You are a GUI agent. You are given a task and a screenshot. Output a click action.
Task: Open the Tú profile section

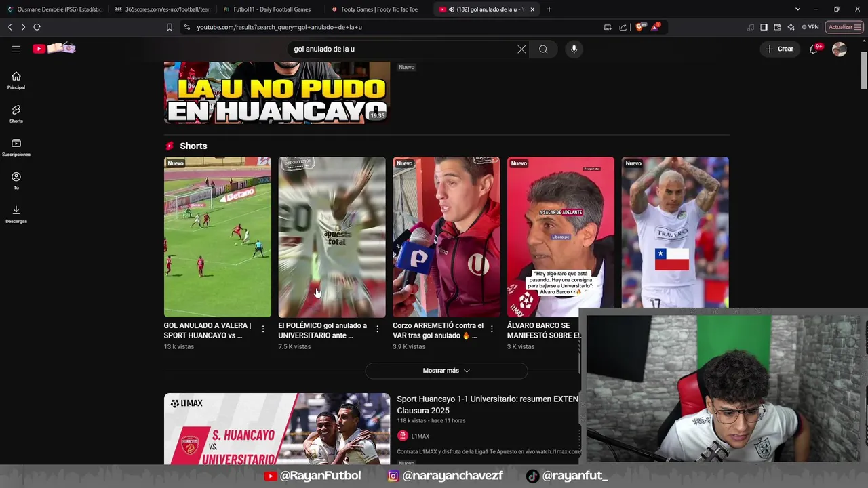tap(16, 181)
